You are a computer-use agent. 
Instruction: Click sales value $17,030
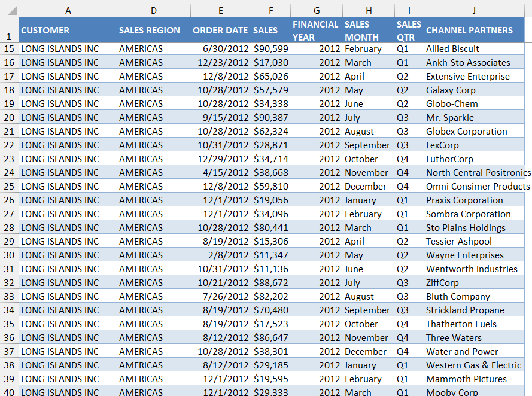[x=270, y=63]
